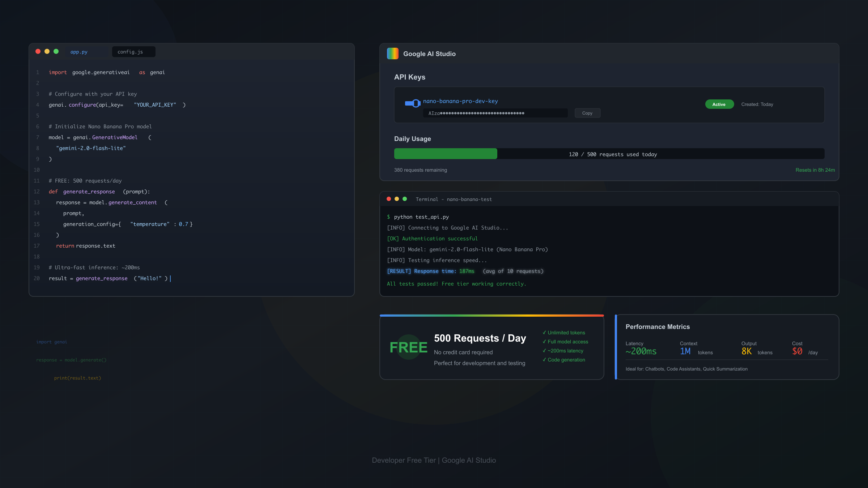This screenshot has height=488, width=868.
Task: Click the masked AIza API key field
Action: click(x=495, y=113)
